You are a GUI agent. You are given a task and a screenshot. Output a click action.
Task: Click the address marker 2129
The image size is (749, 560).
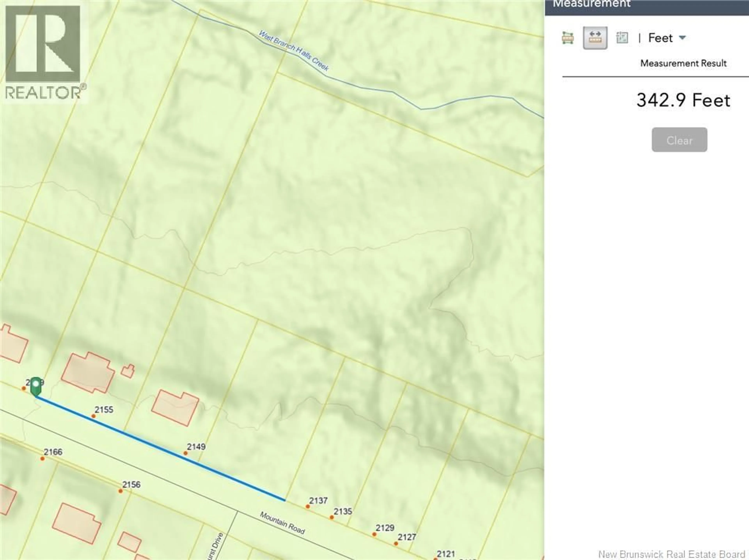click(x=374, y=534)
